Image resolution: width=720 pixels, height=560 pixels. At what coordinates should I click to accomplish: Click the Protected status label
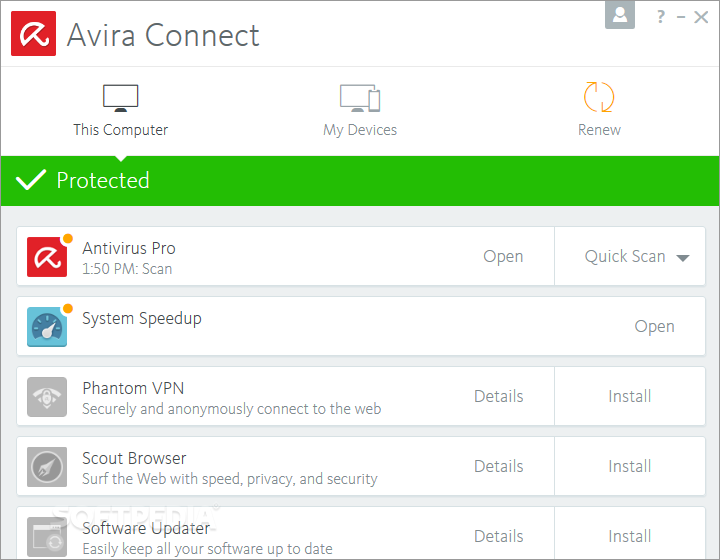103,180
